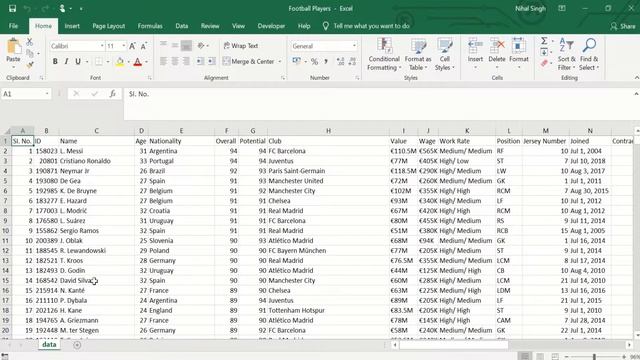This screenshot has height=360, width=640.
Task: Toggle Underline formatting
Action: coord(78,62)
